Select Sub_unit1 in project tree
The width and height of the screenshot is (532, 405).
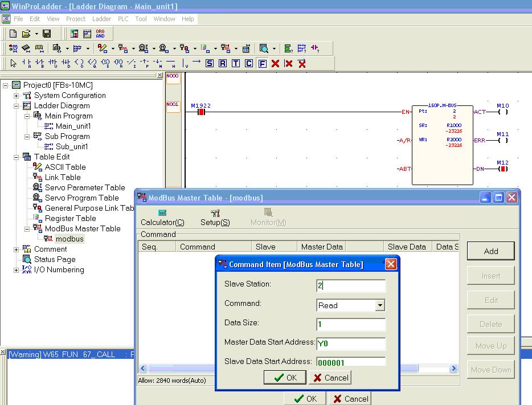72,146
